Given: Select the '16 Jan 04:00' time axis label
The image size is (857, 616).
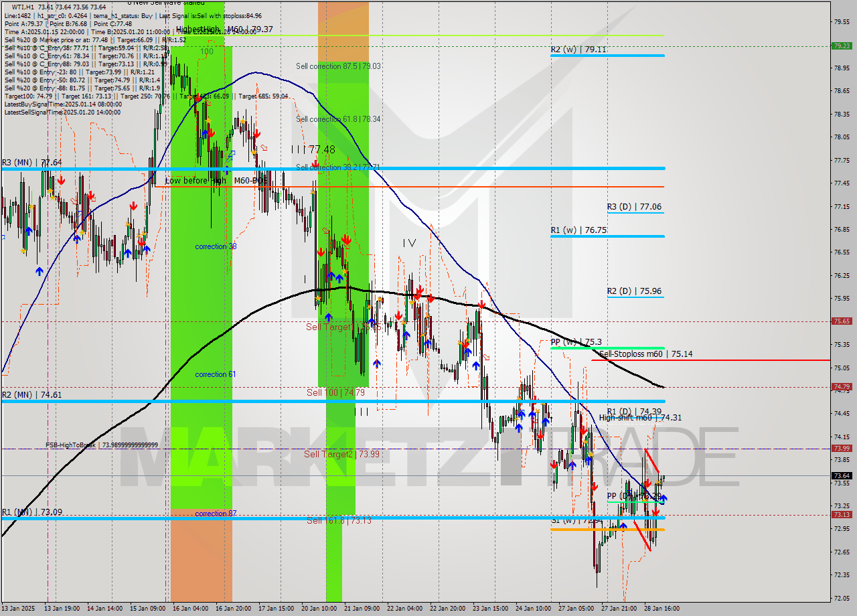Looking at the screenshot, I should click(190, 608).
